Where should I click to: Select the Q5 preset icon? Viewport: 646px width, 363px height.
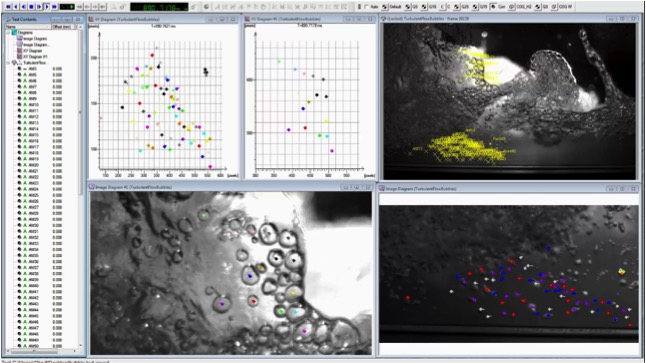407,7
